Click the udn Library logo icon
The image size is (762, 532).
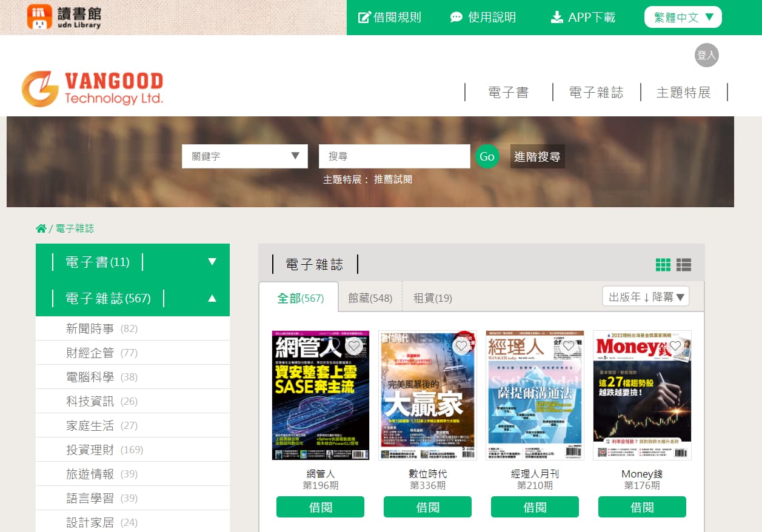tap(39, 17)
